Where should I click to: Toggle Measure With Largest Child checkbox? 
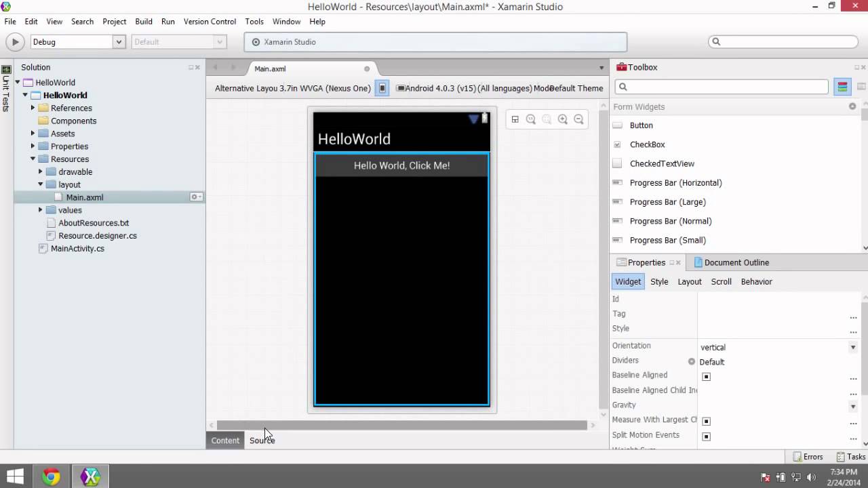[x=706, y=422]
